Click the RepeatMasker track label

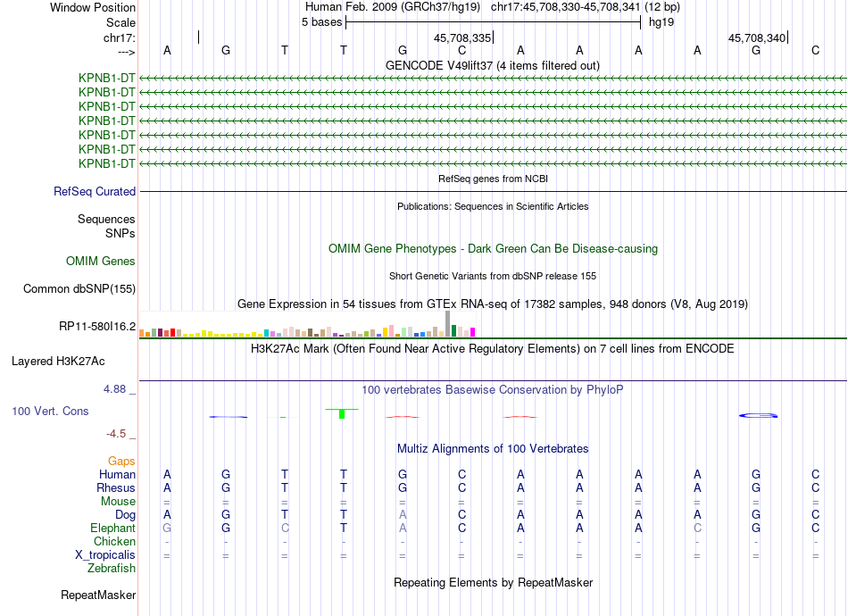click(x=98, y=595)
